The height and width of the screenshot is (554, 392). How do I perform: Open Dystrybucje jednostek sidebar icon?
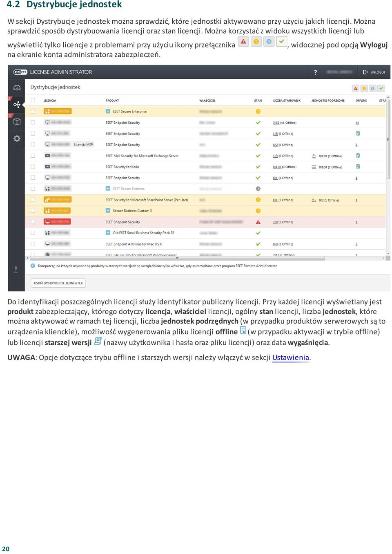point(17,105)
